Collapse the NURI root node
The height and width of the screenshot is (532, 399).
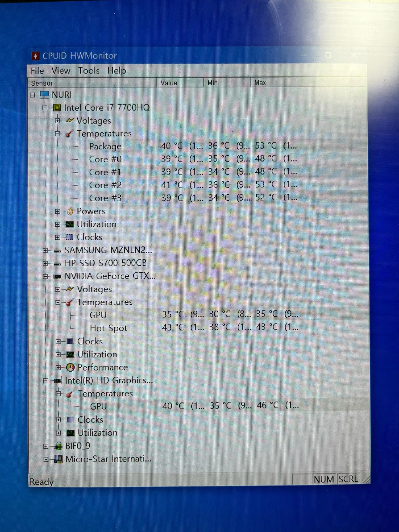click(32, 95)
